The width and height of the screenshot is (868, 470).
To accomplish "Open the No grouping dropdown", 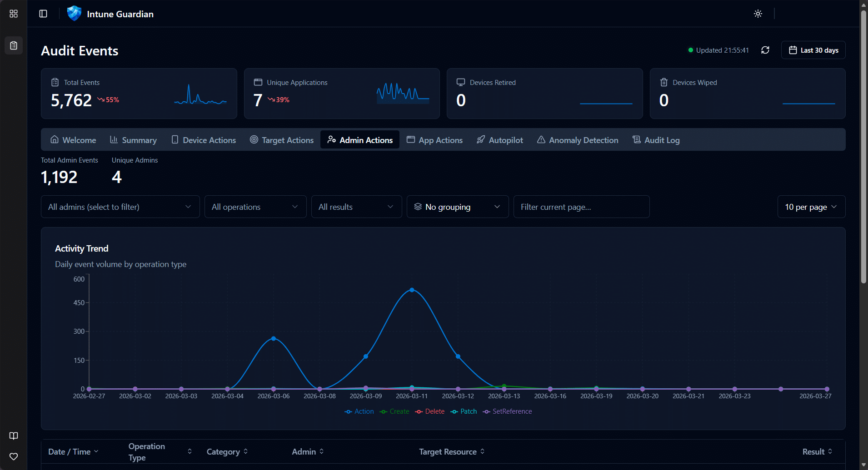I will tap(457, 207).
